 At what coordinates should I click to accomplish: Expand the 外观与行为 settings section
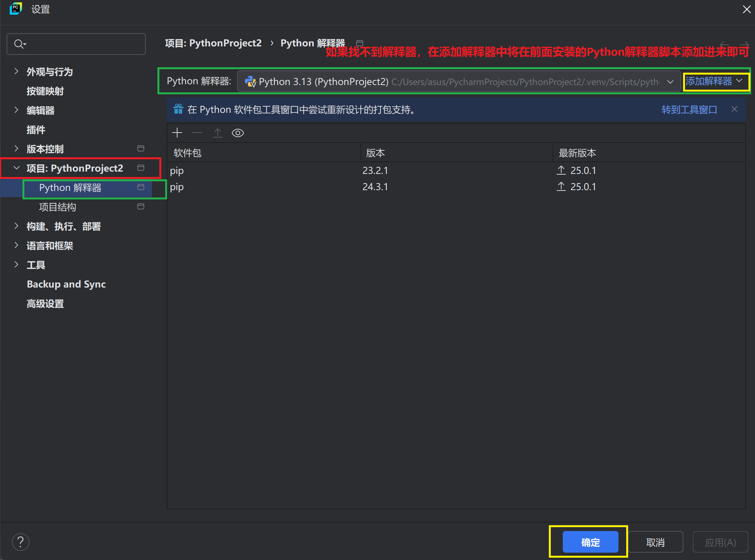pyautogui.click(x=16, y=71)
